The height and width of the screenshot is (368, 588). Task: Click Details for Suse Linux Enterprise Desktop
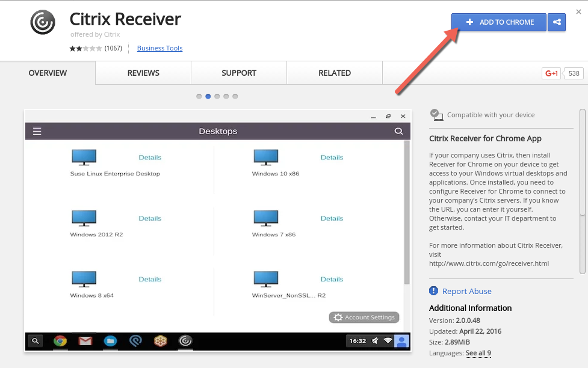click(150, 158)
